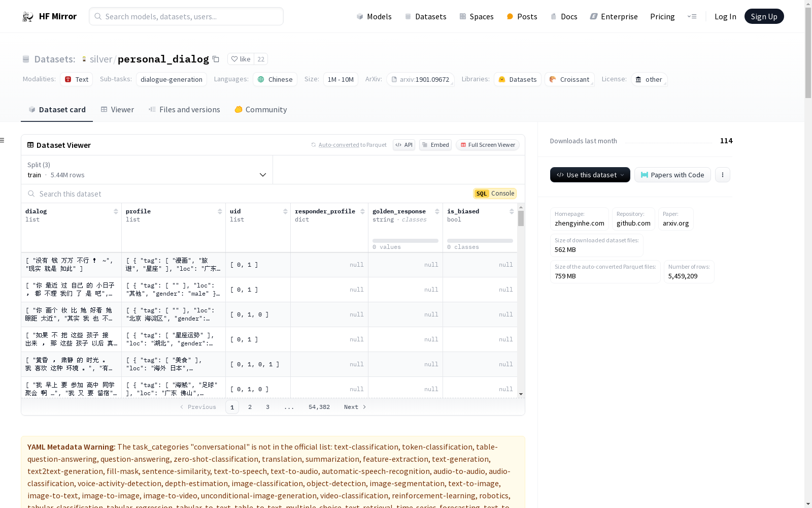The image size is (812, 508).
Task: Sort the uid column
Action: pos(285,211)
